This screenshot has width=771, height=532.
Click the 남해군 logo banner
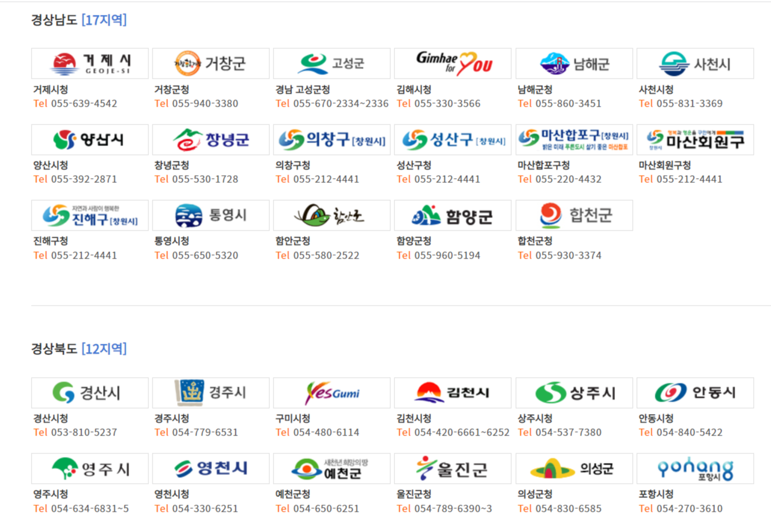(574, 64)
